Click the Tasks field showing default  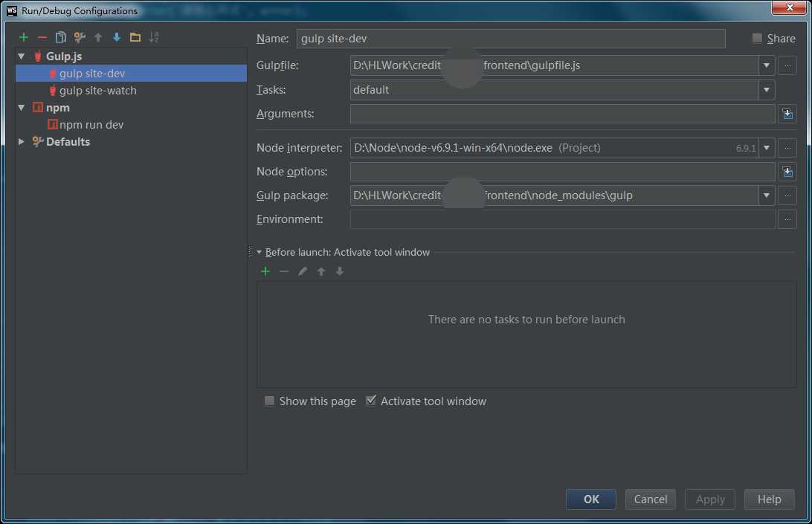click(x=554, y=90)
